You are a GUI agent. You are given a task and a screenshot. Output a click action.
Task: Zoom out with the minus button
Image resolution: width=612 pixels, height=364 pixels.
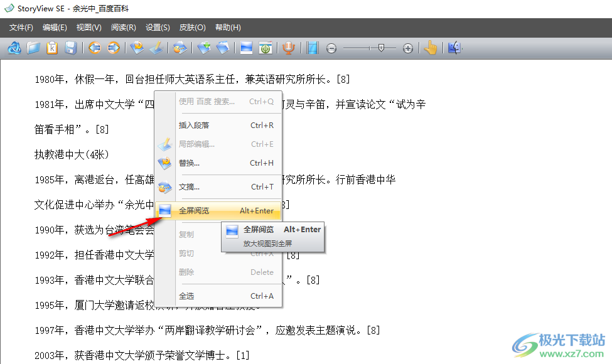tap(331, 48)
